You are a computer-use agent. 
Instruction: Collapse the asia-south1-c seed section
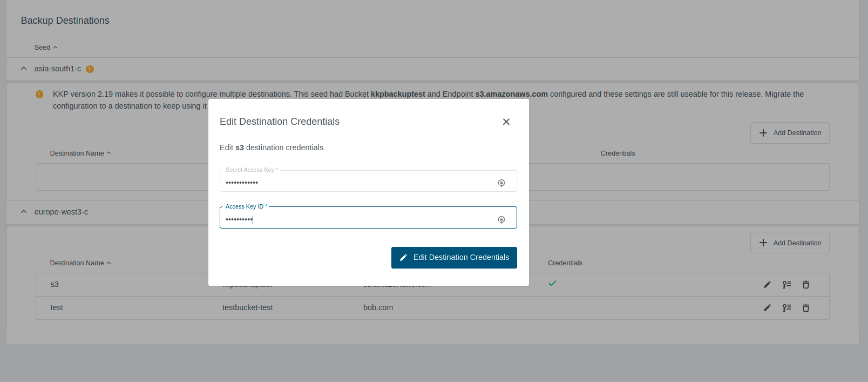point(24,69)
